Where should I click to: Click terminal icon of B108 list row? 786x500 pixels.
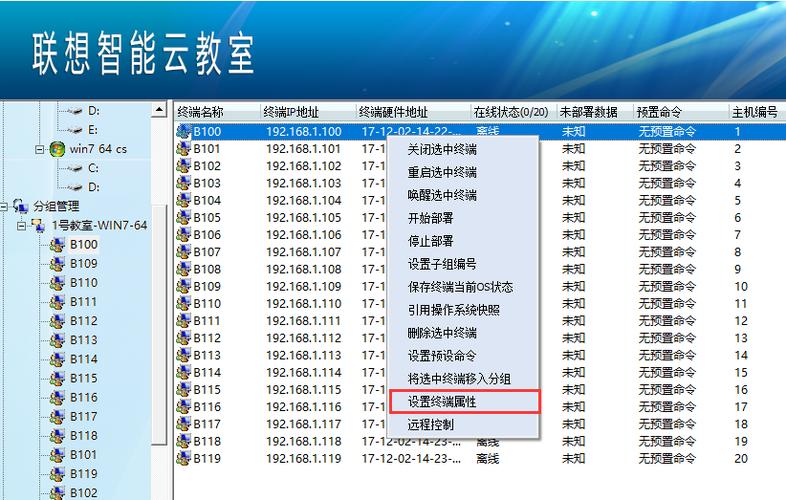point(183,269)
